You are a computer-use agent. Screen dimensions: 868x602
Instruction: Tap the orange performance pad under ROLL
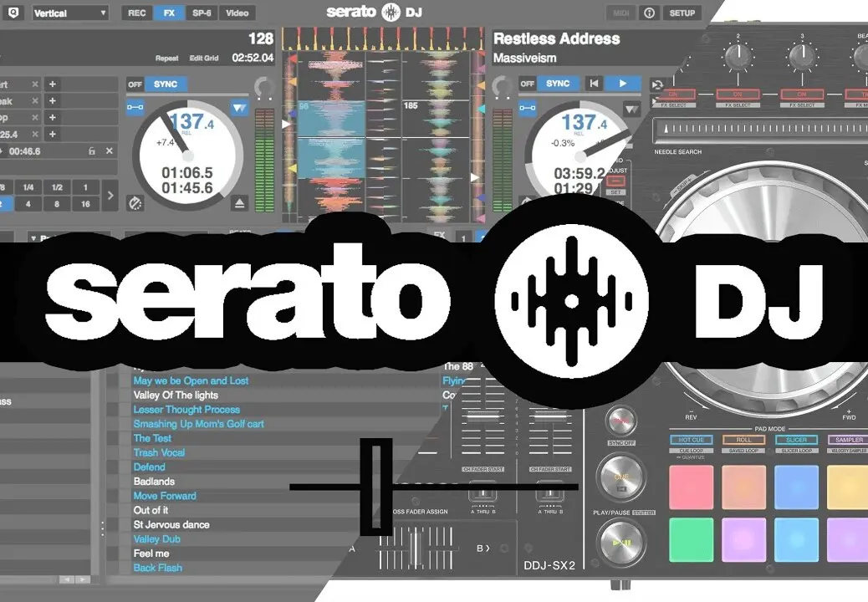pos(743,487)
